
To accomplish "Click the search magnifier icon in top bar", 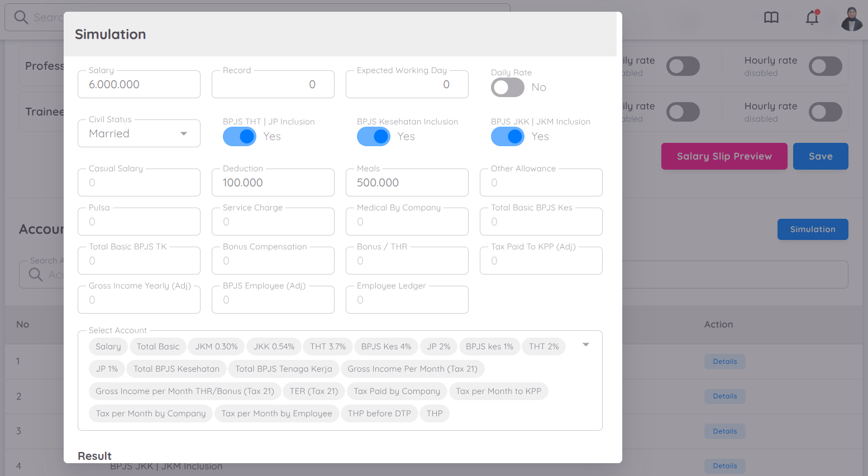I will 21,17.
